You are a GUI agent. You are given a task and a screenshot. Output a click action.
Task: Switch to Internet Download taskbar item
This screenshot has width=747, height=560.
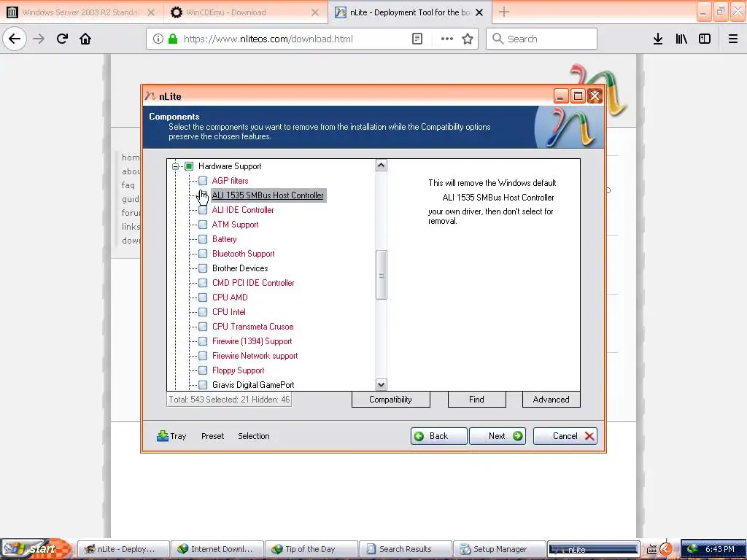point(217,549)
